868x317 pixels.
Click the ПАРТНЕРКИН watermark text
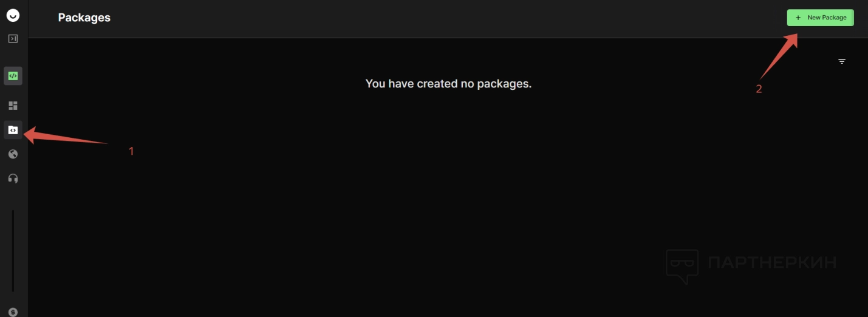[x=772, y=262]
